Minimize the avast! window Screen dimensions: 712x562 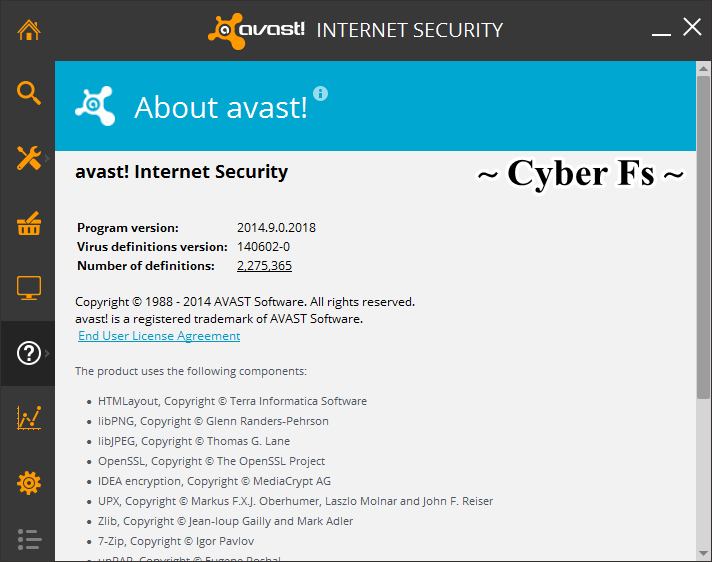tap(660, 30)
